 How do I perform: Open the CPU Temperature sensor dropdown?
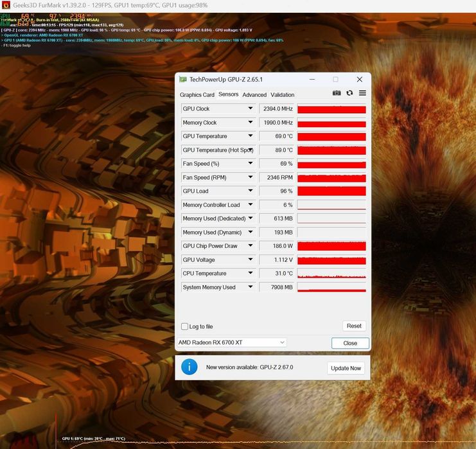coord(251,273)
